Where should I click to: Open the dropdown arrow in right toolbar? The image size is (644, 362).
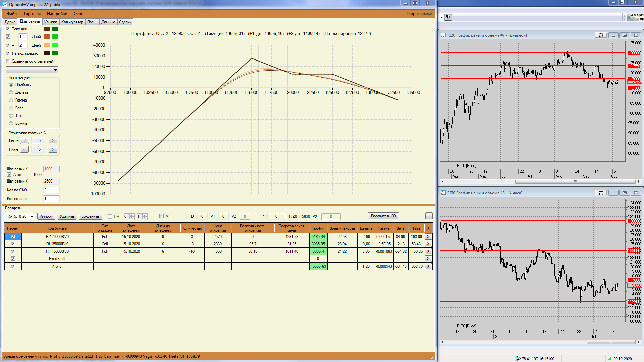pyautogui.click(x=441, y=17)
